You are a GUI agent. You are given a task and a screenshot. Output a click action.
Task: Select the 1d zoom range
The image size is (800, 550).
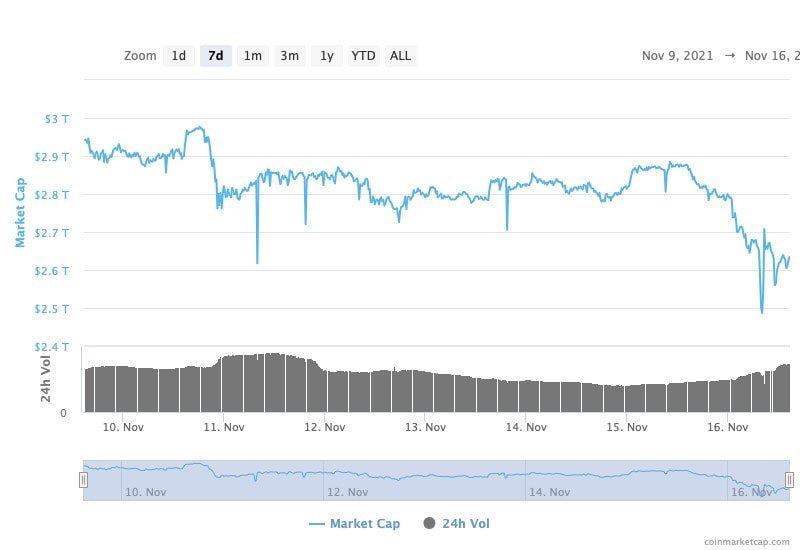[178, 56]
